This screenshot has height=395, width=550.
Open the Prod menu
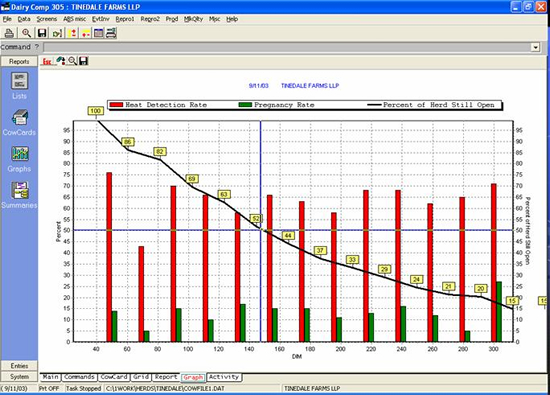tap(172, 19)
